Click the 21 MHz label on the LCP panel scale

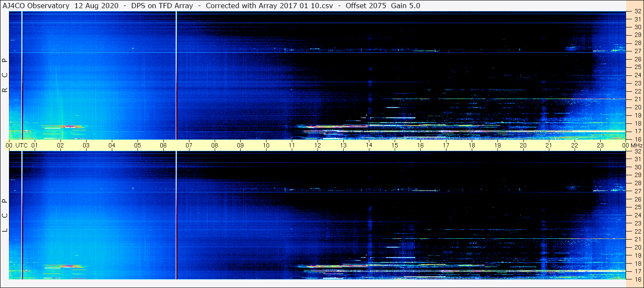(x=637, y=239)
